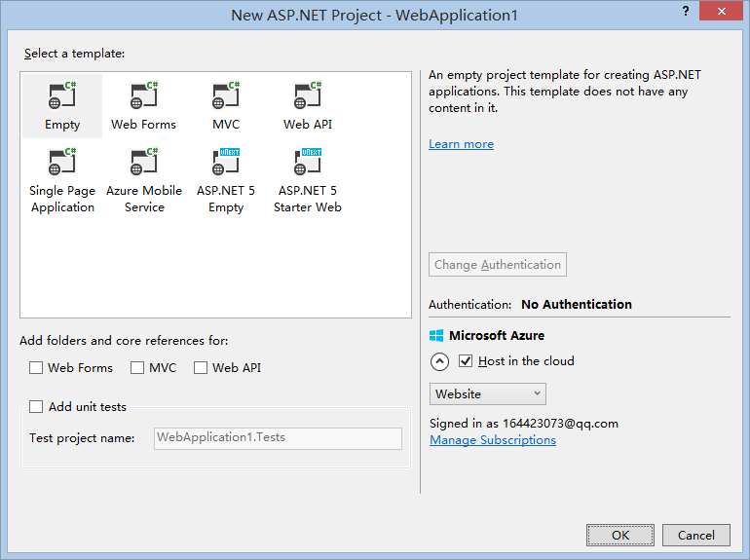750x560 pixels.
Task: Confirm the dialog with OK
Action: [620, 535]
